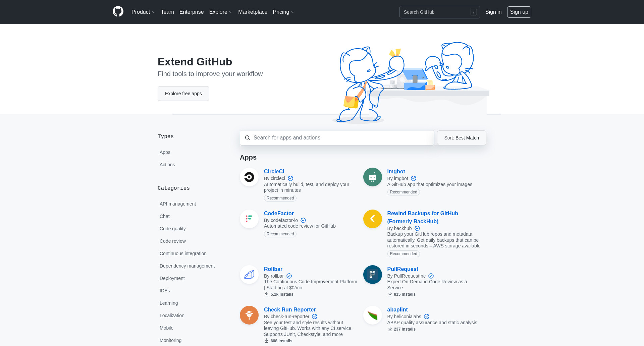Open the Rollbar app logo

click(249, 275)
